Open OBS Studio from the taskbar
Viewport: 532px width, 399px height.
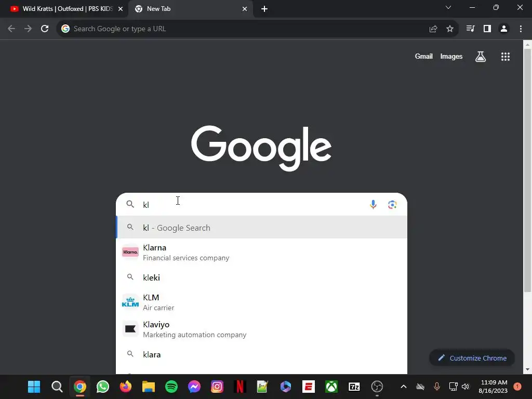coord(377,387)
